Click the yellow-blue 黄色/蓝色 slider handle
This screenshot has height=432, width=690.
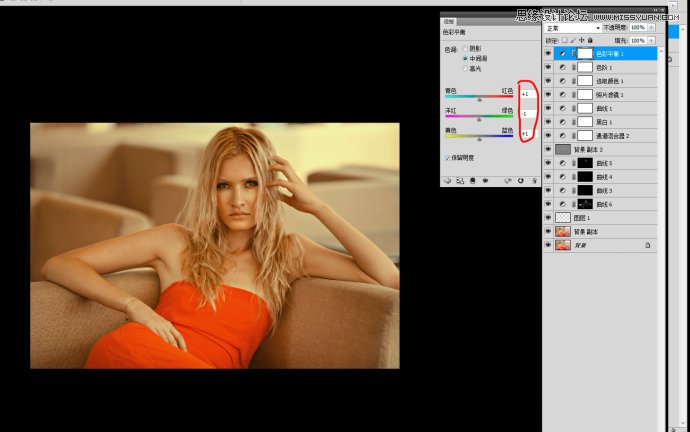click(x=480, y=139)
